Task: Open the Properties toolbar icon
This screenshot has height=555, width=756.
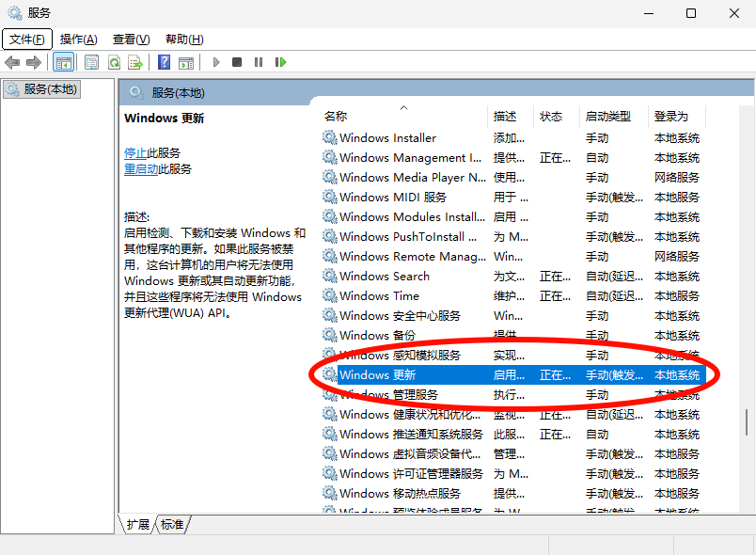Action: pyautogui.click(x=91, y=62)
